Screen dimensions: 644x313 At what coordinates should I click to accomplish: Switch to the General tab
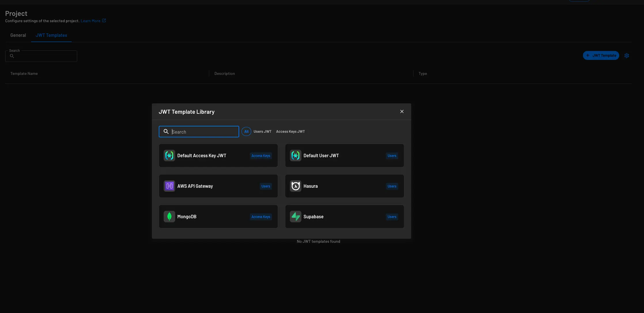click(x=18, y=35)
